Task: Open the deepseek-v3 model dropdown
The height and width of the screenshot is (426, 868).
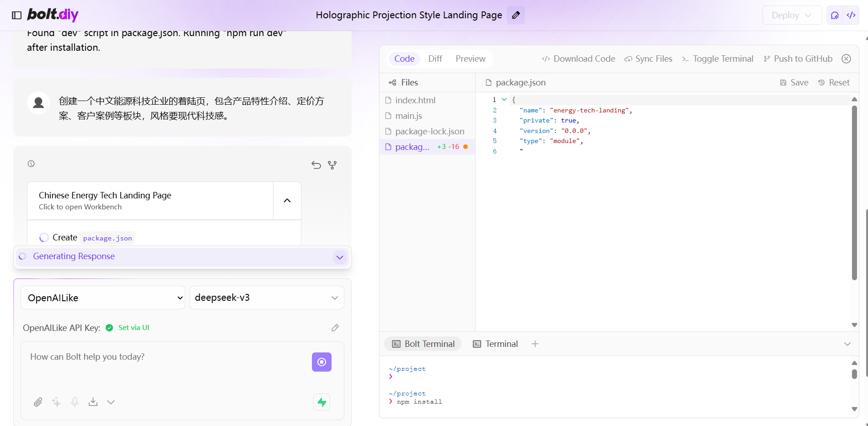Action: (x=267, y=298)
